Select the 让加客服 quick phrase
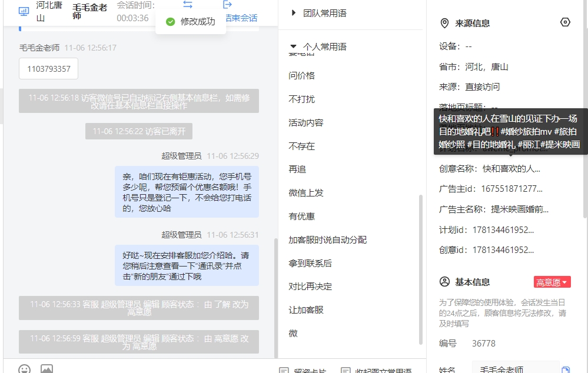 coord(306,311)
